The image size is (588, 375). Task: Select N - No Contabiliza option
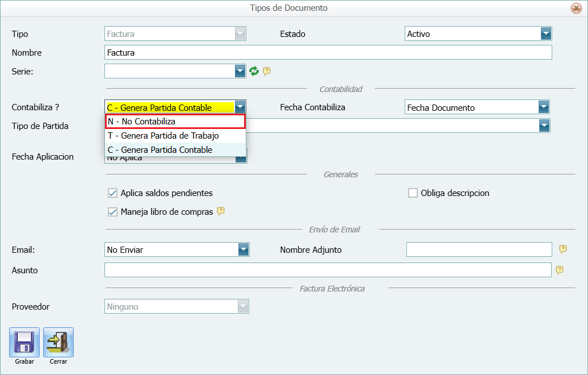tap(175, 122)
